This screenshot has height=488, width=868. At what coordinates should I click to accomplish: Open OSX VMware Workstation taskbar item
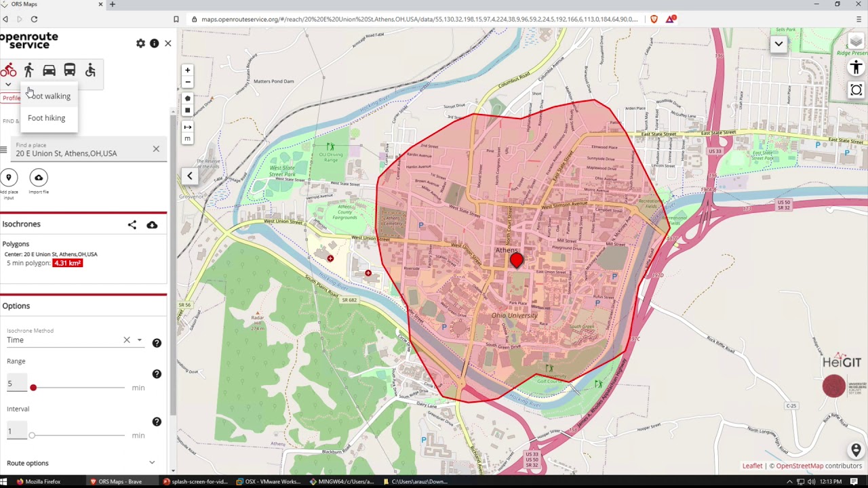(268, 482)
